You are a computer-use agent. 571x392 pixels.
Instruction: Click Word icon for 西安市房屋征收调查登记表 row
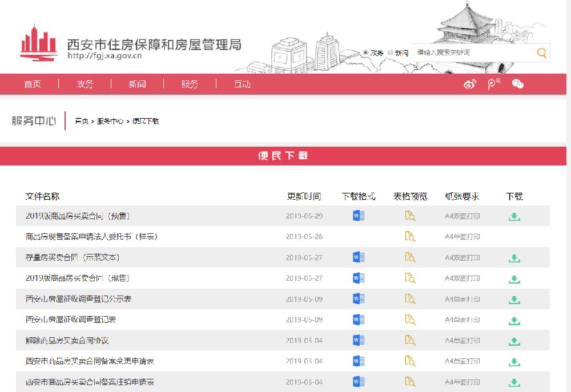coord(359,320)
